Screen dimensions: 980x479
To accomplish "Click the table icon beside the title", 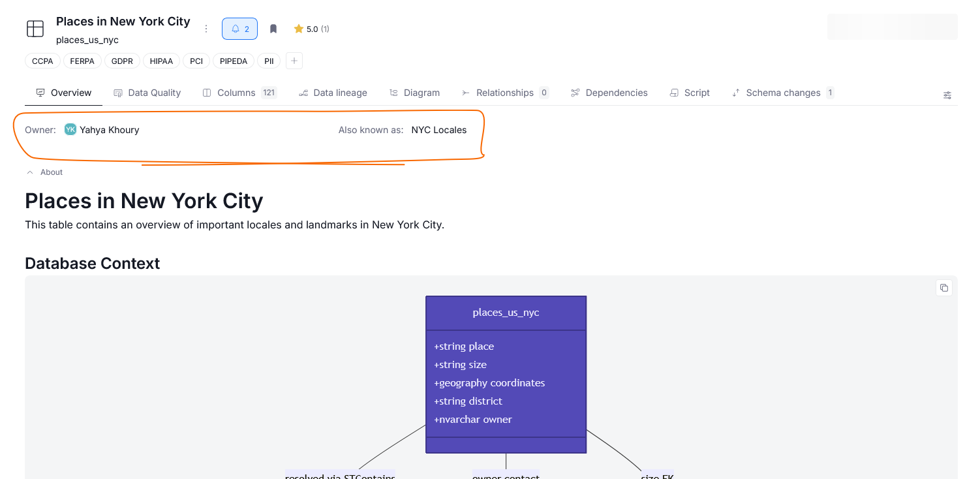I will tap(35, 29).
